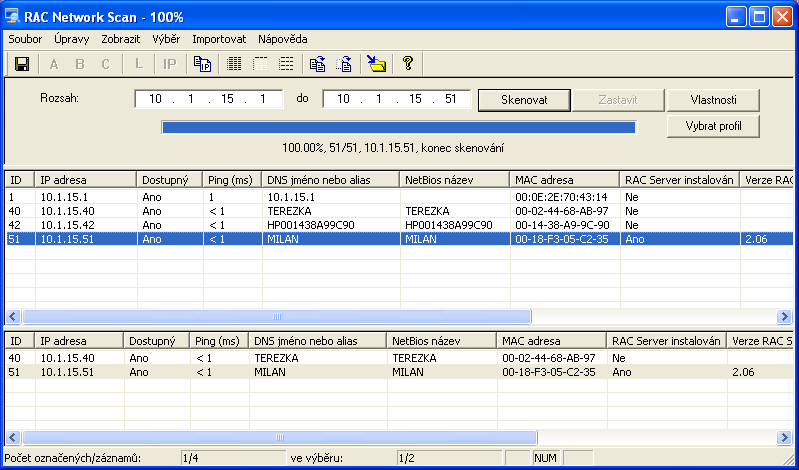Open the Importovat menu
Viewport: 799px width, 470px height.
tap(219, 39)
